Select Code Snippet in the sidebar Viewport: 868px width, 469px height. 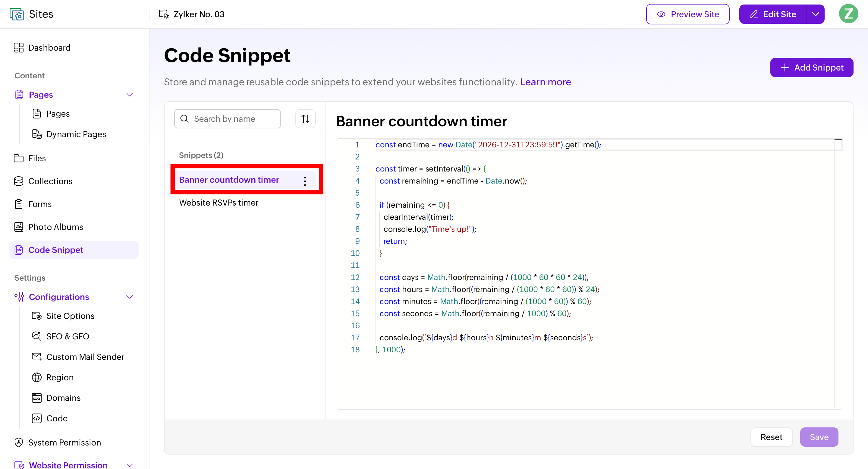coord(74,250)
